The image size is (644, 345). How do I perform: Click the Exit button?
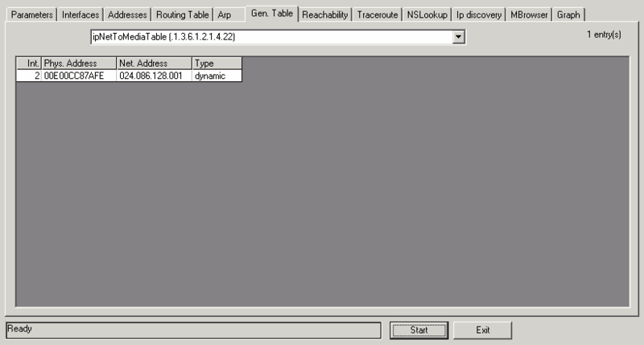482,331
